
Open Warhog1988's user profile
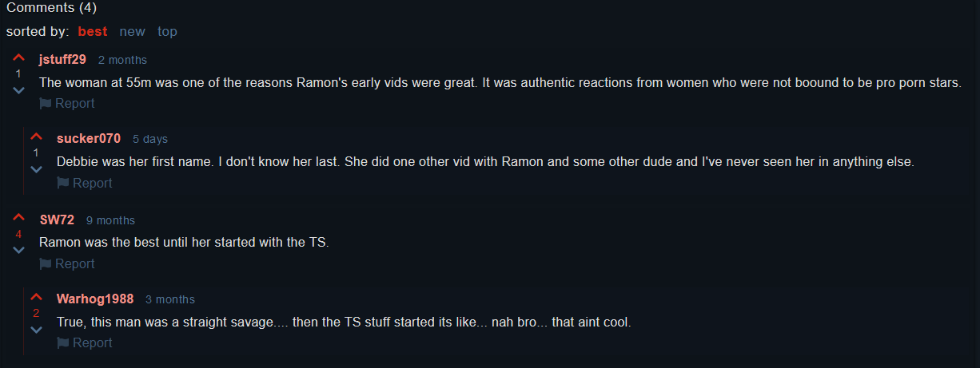coord(95,299)
